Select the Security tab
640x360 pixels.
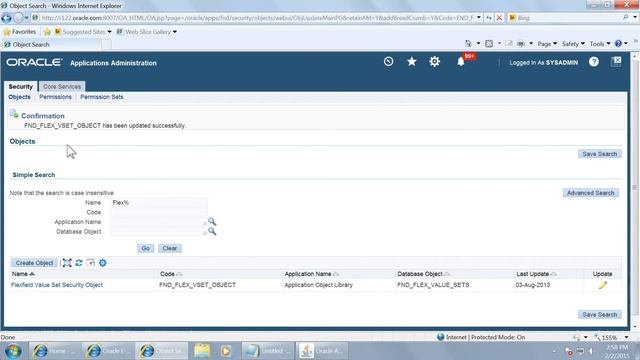pos(20,87)
